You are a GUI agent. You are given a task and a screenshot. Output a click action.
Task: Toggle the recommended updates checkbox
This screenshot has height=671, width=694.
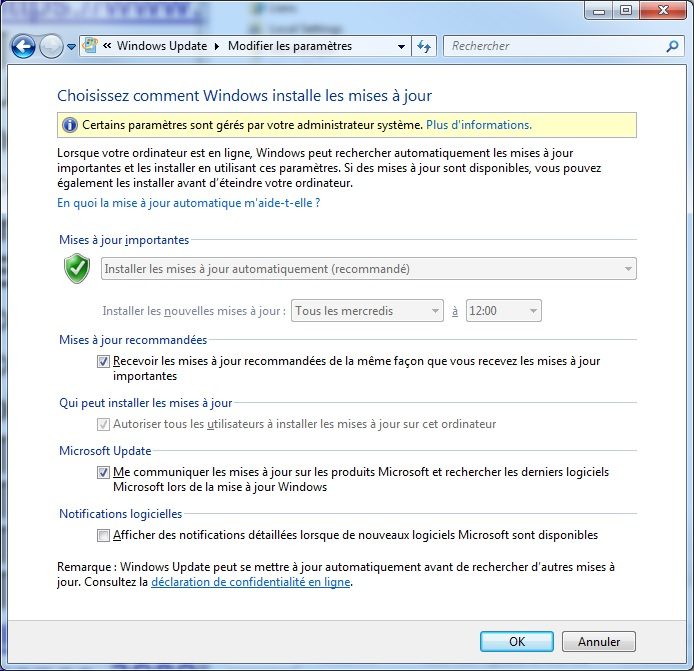[104, 361]
